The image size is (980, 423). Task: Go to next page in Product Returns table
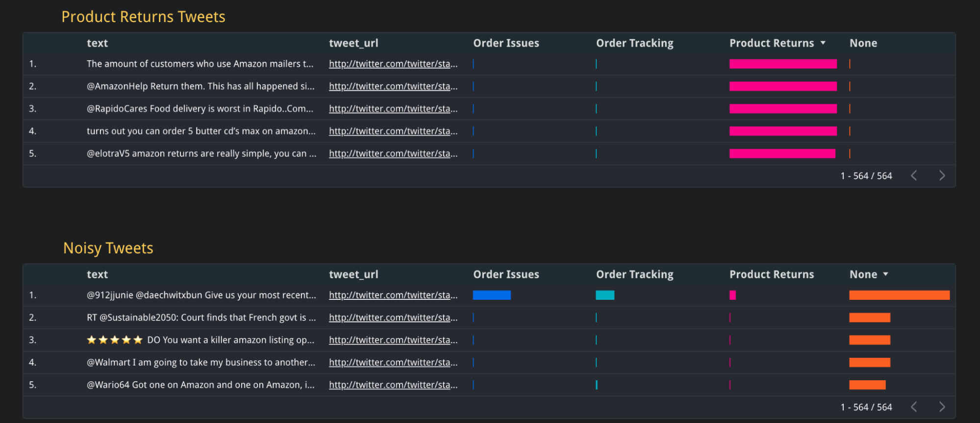(x=942, y=176)
